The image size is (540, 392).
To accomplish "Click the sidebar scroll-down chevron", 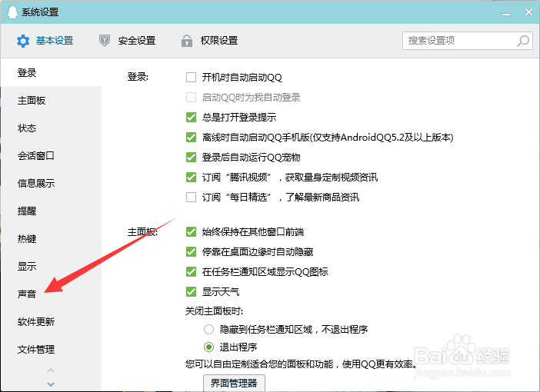I will coord(51,384).
